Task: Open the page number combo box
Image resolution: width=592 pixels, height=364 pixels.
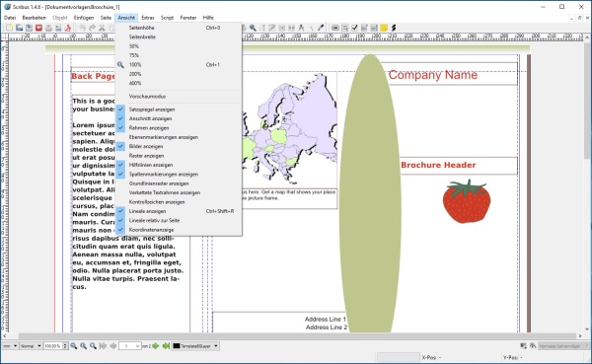Action: click(x=130, y=346)
